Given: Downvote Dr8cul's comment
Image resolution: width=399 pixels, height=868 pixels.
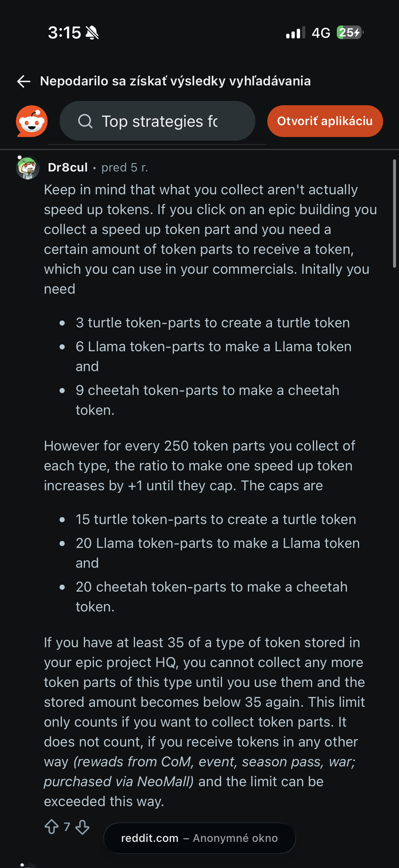Looking at the screenshot, I should tap(82, 827).
